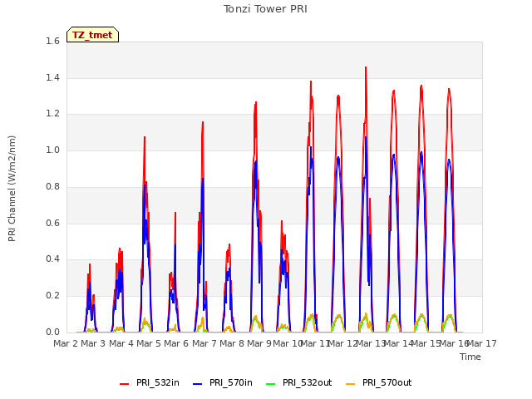Toggle the PRI_570out legend entry
This screenshot has width=532, height=399.
click(378, 382)
